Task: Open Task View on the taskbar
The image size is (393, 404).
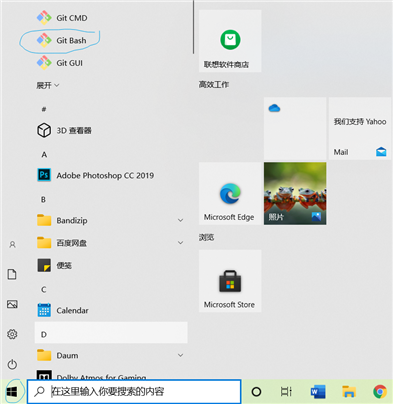Action: pos(286,392)
